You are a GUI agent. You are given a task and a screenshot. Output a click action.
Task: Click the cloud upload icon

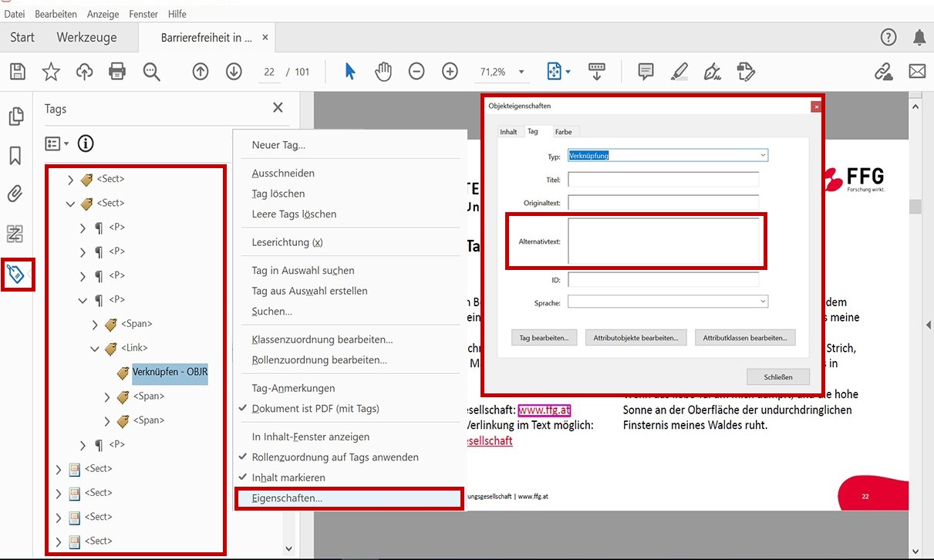pos(84,72)
